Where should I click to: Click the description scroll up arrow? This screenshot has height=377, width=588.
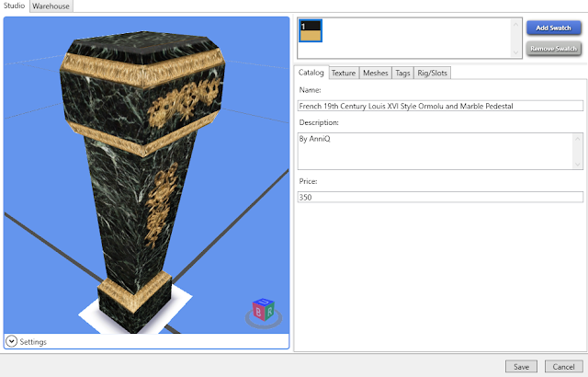coord(578,139)
